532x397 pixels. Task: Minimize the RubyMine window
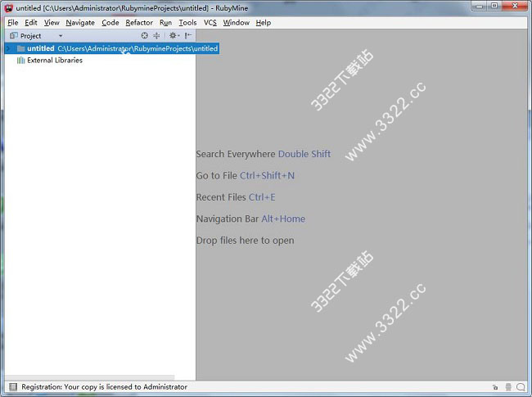click(480, 6)
